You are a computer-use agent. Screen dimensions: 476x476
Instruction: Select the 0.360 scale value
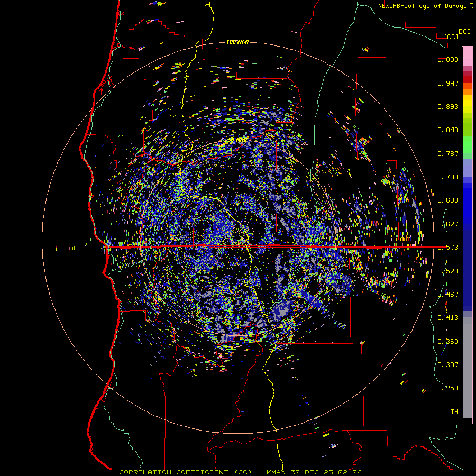coord(448,342)
